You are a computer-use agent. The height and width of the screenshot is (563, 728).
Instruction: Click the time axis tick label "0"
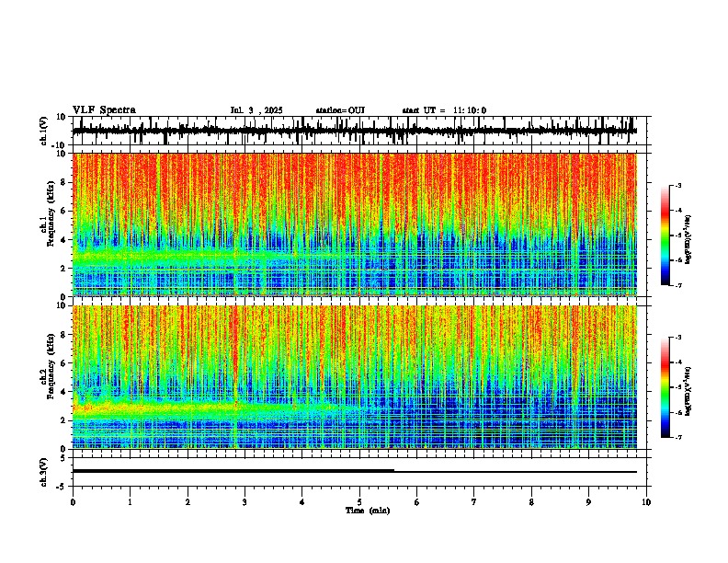click(73, 502)
